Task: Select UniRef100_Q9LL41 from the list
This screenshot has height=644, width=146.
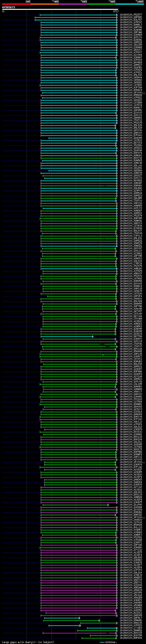Action: tap(131, 165)
